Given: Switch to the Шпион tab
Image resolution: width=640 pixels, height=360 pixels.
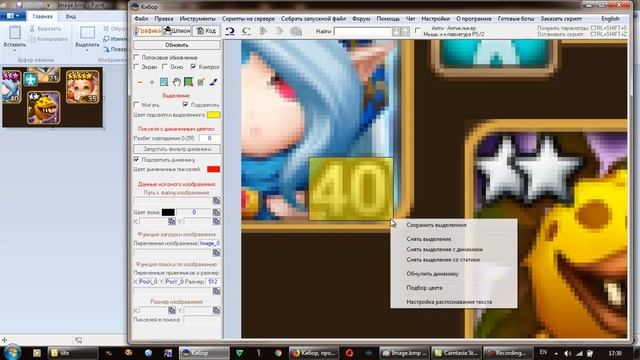Looking at the screenshot, I should 177,31.
